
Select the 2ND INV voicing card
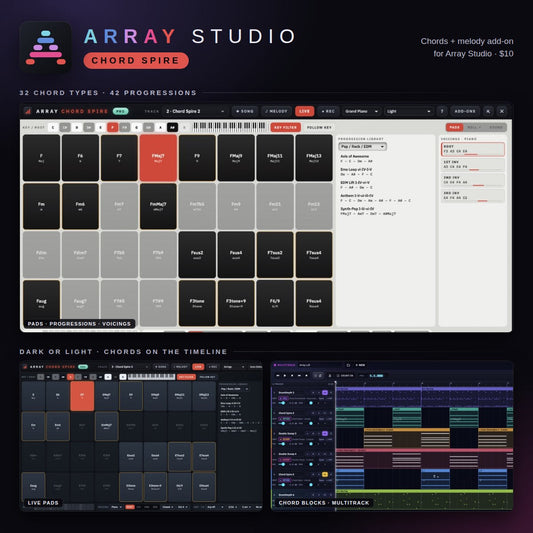473,180
